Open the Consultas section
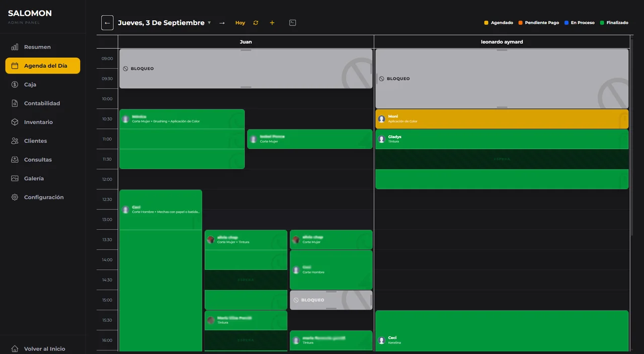 point(43,159)
